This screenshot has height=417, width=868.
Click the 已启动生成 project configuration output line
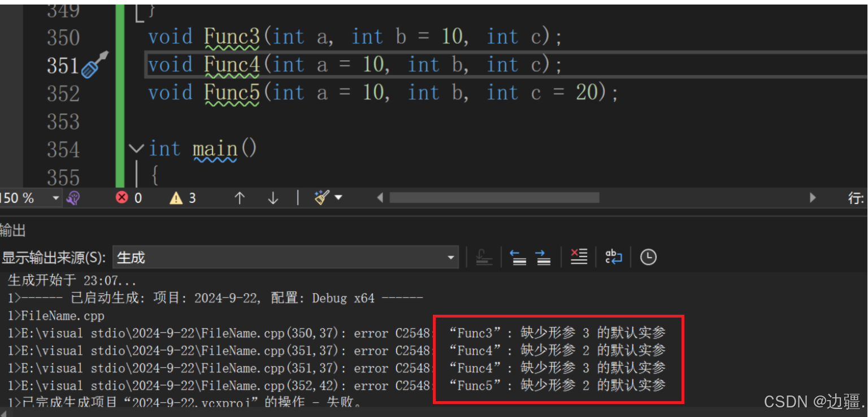pos(215,298)
